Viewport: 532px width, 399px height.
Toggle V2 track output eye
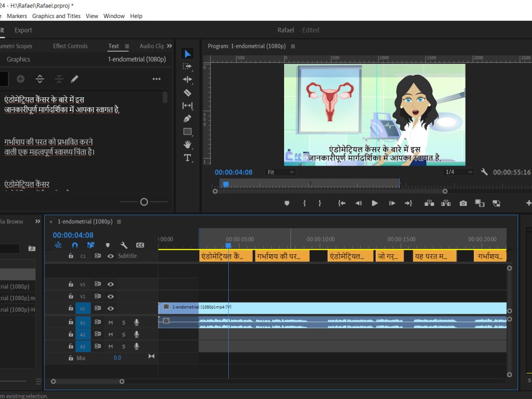(x=111, y=296)
